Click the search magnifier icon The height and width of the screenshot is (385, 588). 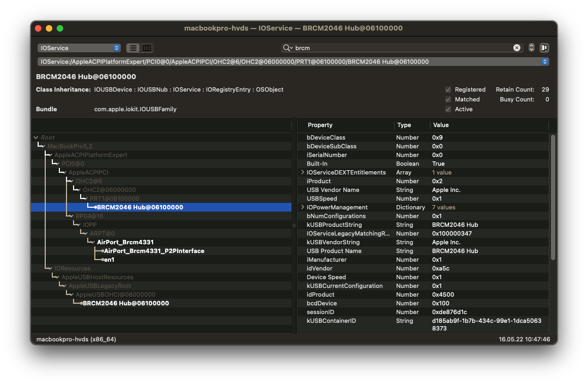point(287,47)
